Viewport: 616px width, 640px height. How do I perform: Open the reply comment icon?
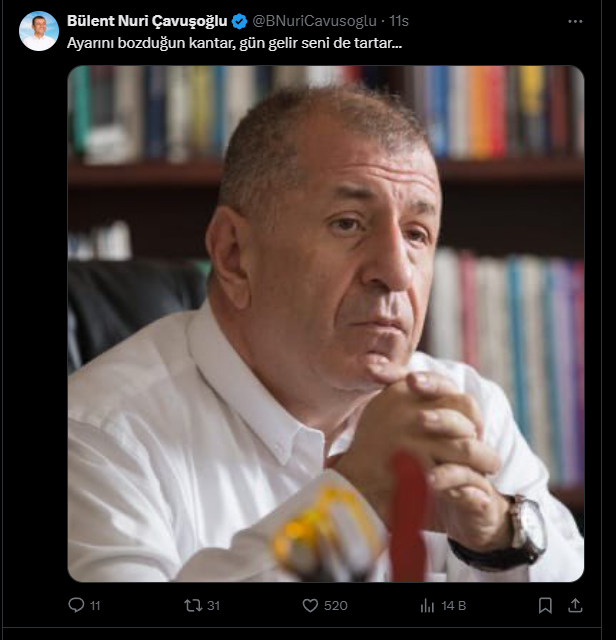point(76,605)
